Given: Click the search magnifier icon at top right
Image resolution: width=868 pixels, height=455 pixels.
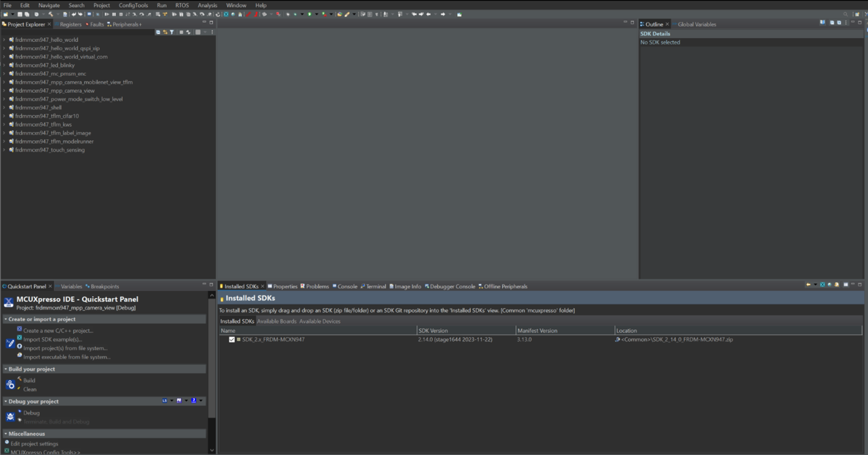Looking at the screenshot, I should (x=846, y=14).
